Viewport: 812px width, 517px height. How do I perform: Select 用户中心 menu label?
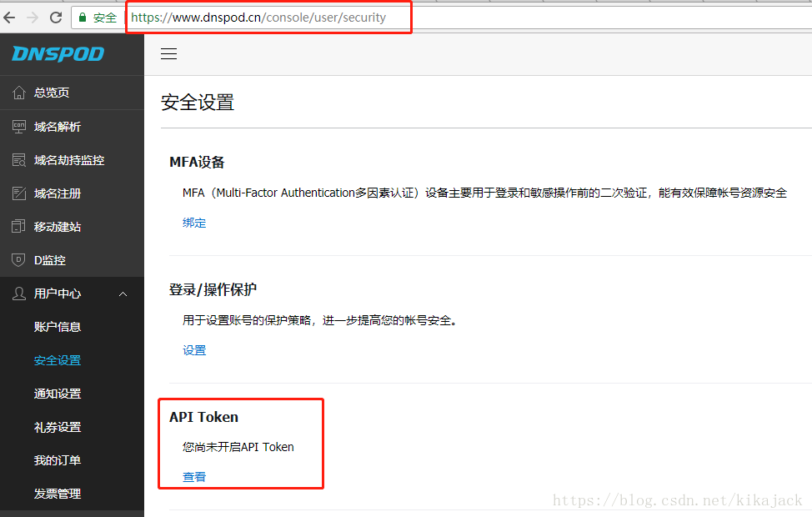[58, 294]
